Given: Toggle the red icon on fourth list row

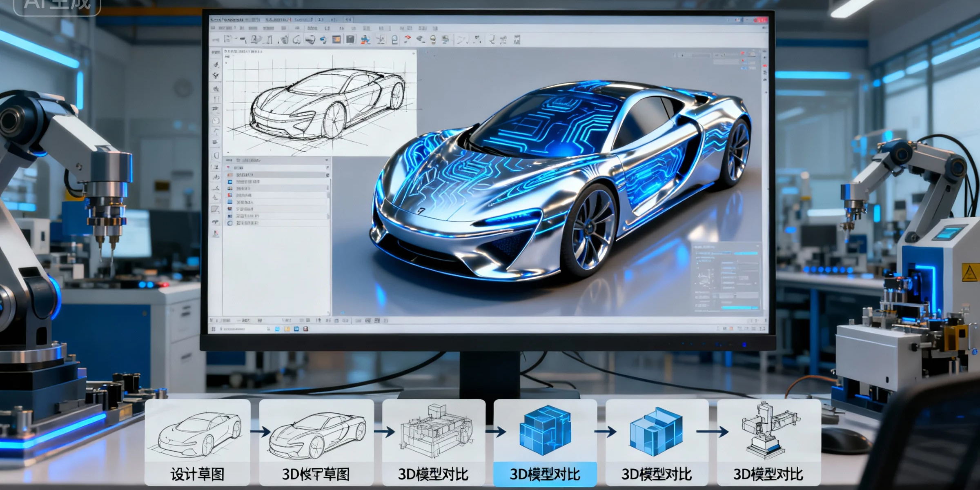Looking at the screenshot, I should click(x=230, y=195).
